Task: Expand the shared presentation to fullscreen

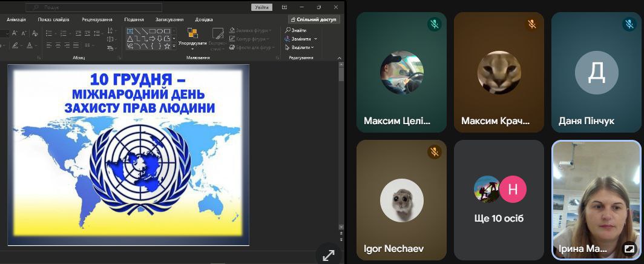Action: click(329, 256)
